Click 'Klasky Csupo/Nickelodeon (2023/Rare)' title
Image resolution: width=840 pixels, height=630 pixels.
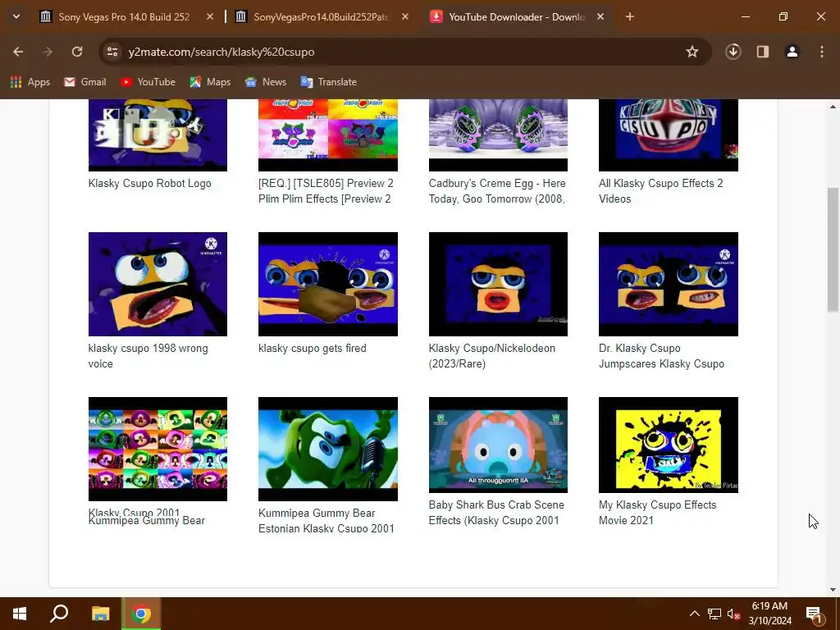coord(492,356)
